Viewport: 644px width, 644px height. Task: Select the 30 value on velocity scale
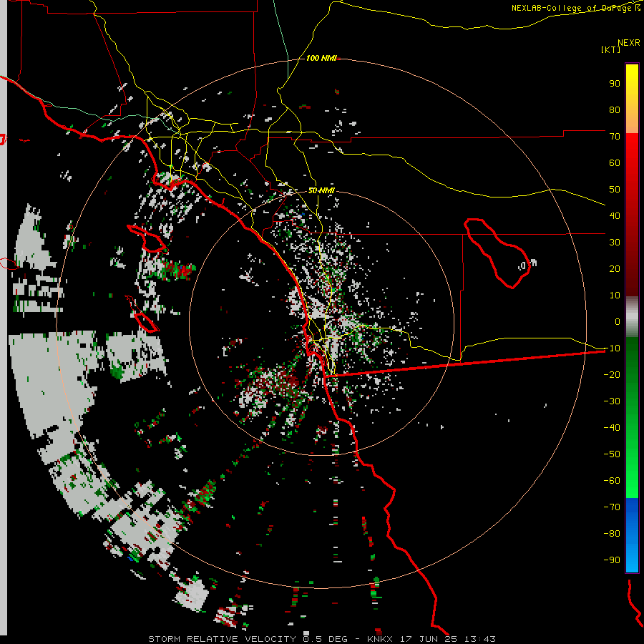tap(615, 243)
